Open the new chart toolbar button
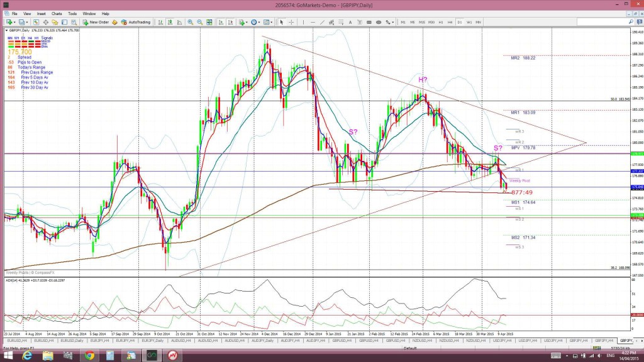644x362 pixels. pos(9,22)
